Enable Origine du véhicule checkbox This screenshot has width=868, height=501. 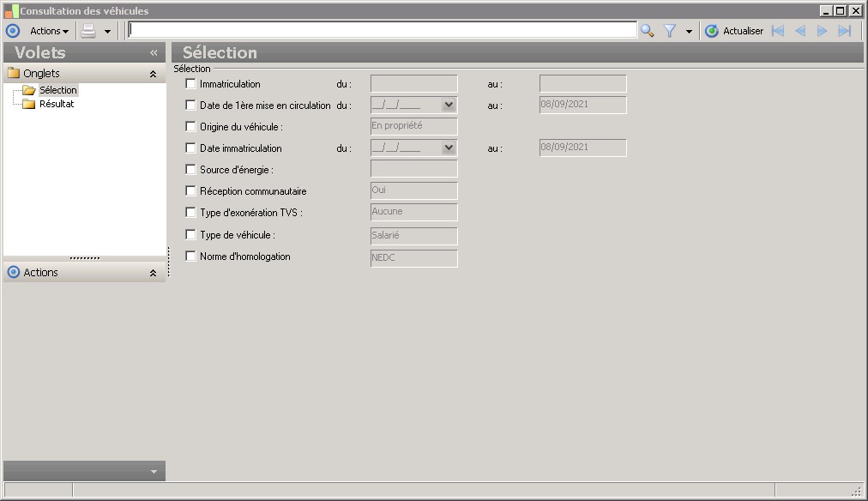tap(190, 126)
